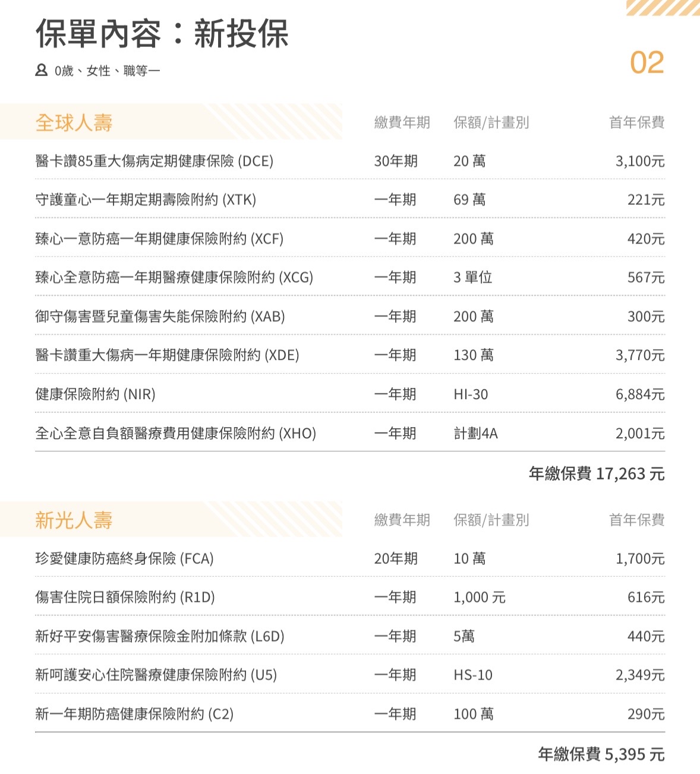This screenshot has height=774, width=700.
Task: Select the 新光人壽 section header
Action: point(74,520)
